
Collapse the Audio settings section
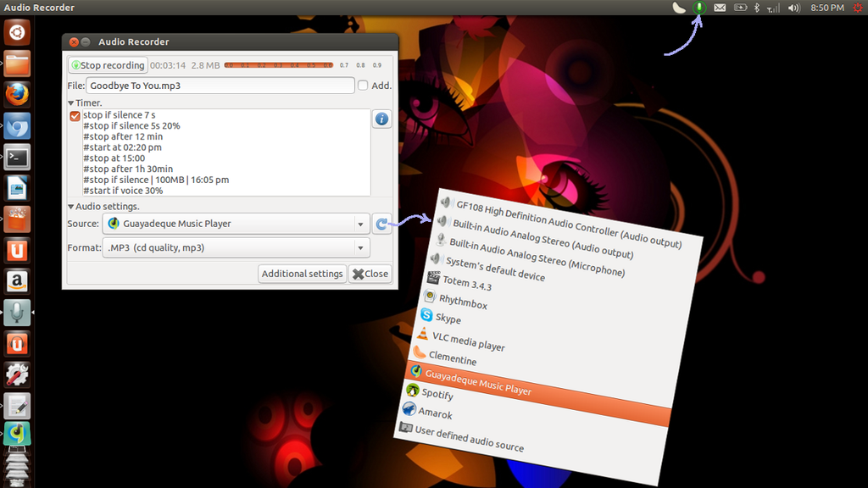71,206
